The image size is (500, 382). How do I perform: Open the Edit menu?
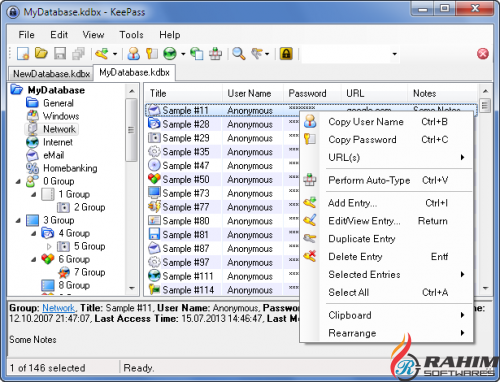(x=59, y=35)
